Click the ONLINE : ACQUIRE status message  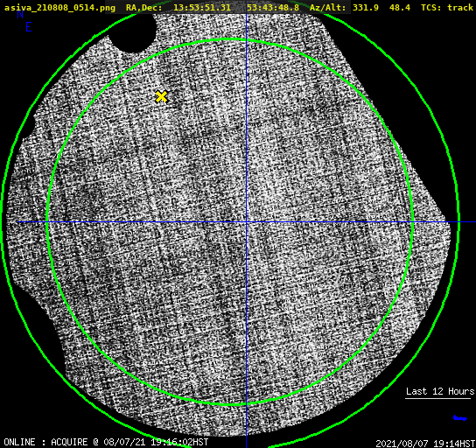(106, 442)
